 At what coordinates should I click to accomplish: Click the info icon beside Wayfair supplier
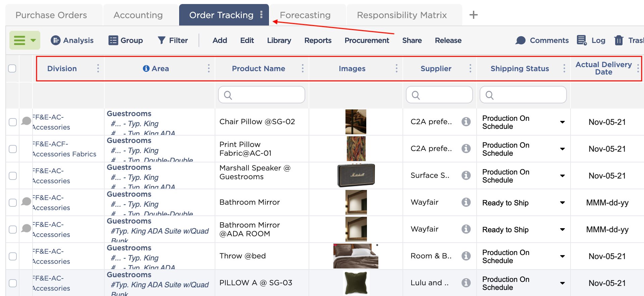coord(466,202)
